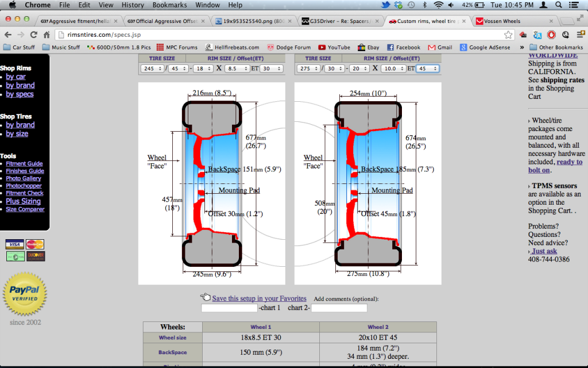This screenshot has width=588, height=368.
Task: Click Save this setup in your Favorites
Action: 259,298
